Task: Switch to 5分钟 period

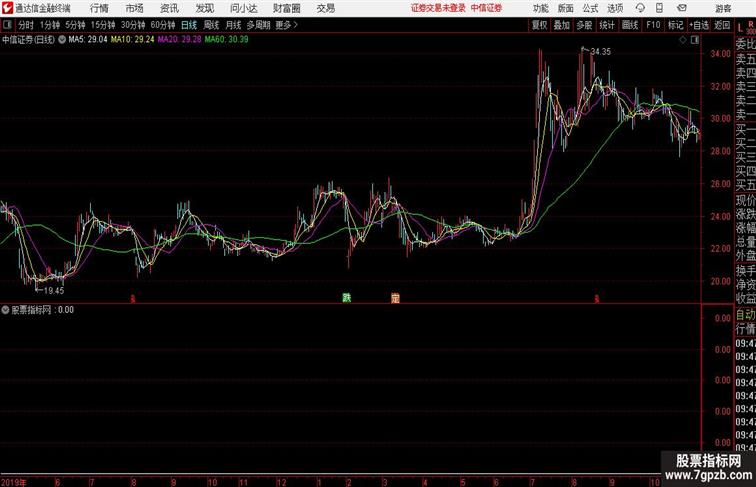Action: pos(75,25)
